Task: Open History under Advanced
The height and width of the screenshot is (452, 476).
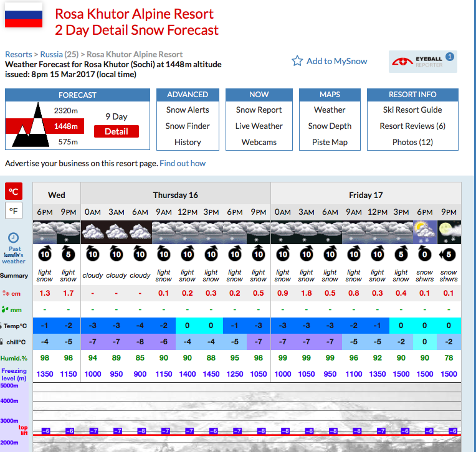Action: 188,142
